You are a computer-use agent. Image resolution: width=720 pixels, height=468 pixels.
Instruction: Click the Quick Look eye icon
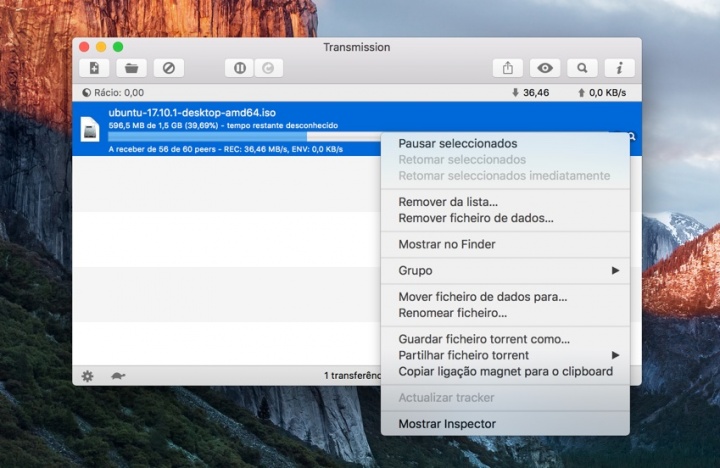pos(544,68)
